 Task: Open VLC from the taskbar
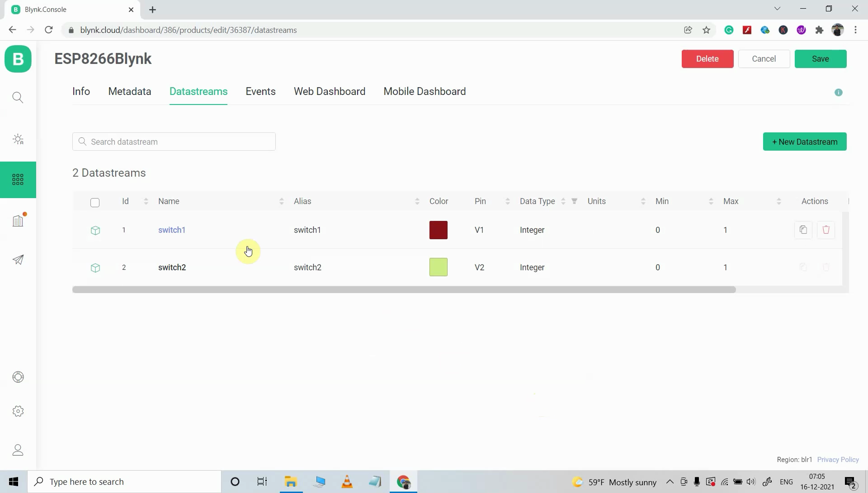point(347,482)
